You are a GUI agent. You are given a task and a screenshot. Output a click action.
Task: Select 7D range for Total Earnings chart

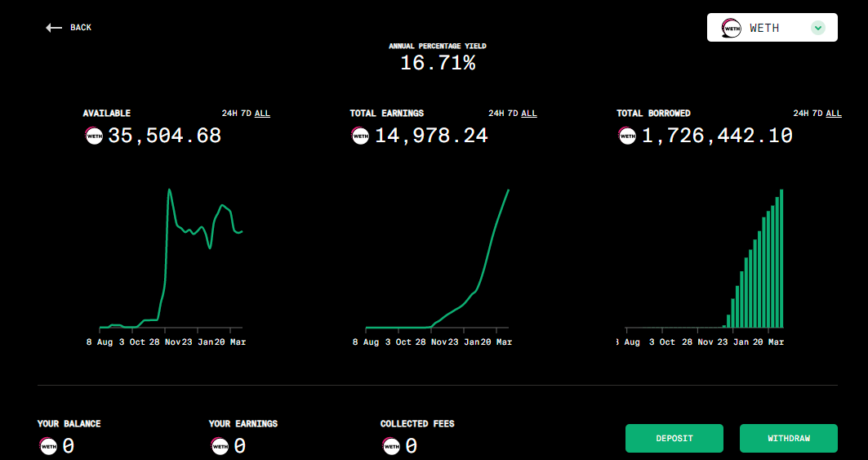pos(513,114)
